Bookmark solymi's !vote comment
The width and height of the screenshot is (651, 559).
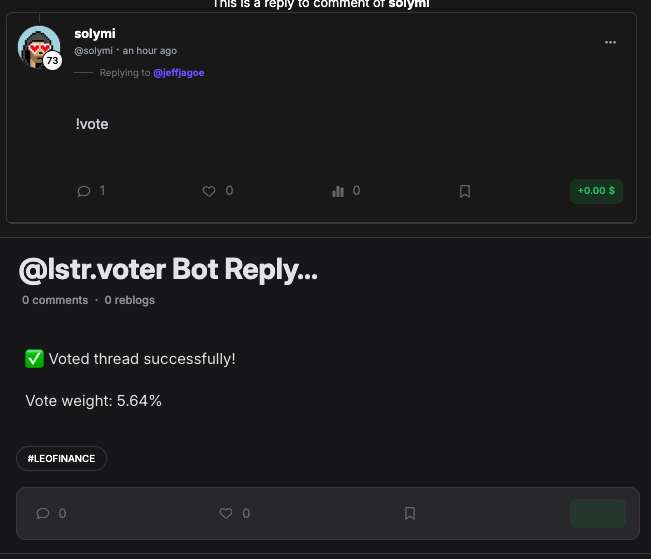464,191
